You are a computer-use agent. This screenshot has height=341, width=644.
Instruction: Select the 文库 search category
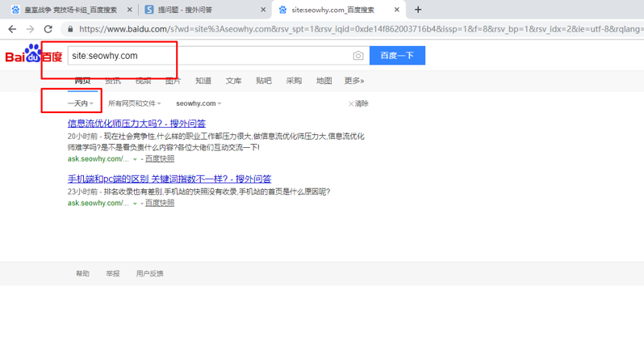[233, 81]
